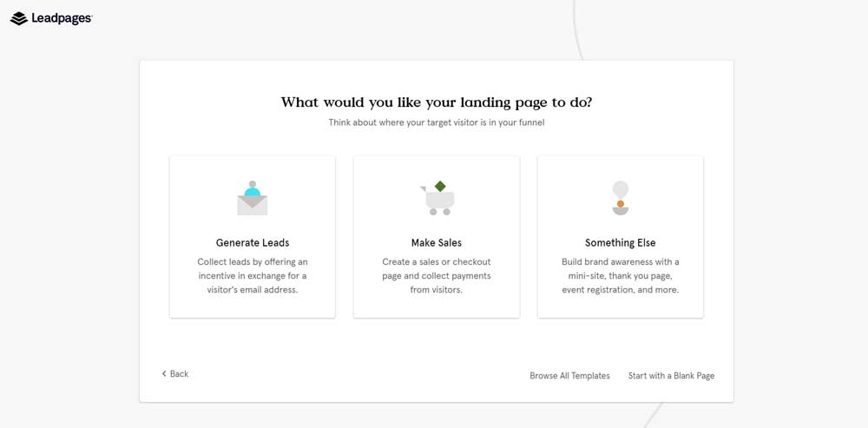The width and height of the screenshot is (868, 428).
Task: Click the funnel target visitor subtitle
Action: pyautogui.click(x=437, y=122)
